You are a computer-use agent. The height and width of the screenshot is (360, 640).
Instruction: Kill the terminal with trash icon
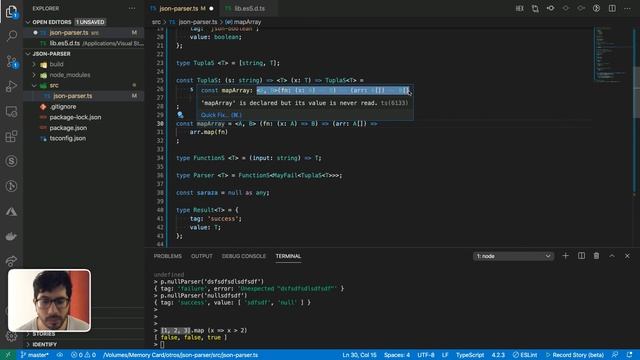(x=596, y=256)
